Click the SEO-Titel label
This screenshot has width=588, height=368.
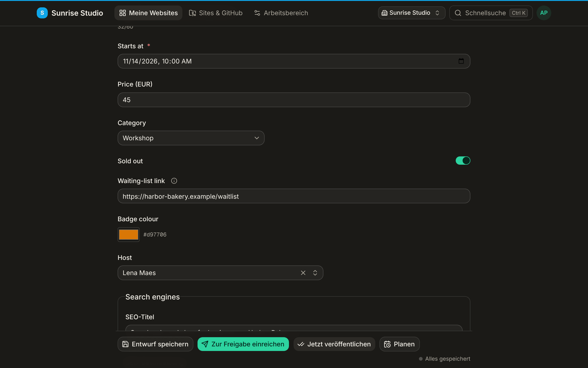click(140, 317)
